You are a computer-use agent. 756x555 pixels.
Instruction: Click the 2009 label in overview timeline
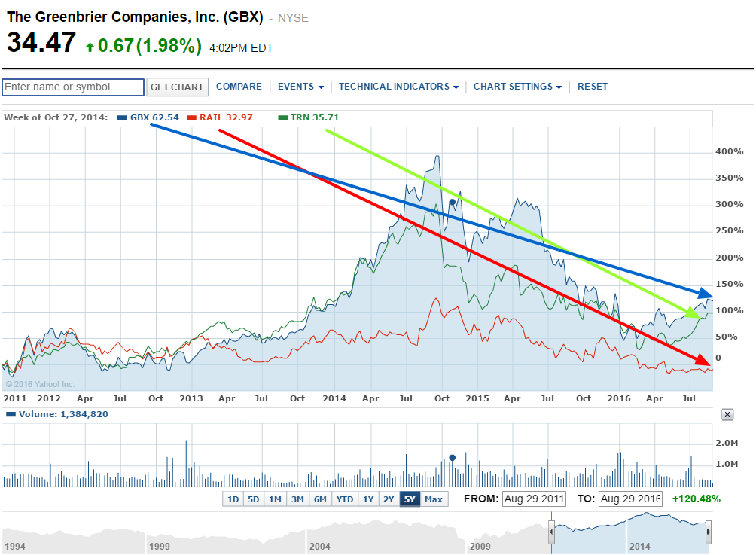click(480, 546)
